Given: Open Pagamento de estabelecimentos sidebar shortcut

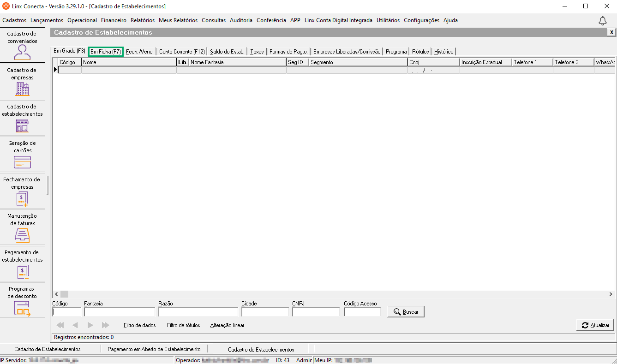Looking at the screenshot, I should 22,263.
